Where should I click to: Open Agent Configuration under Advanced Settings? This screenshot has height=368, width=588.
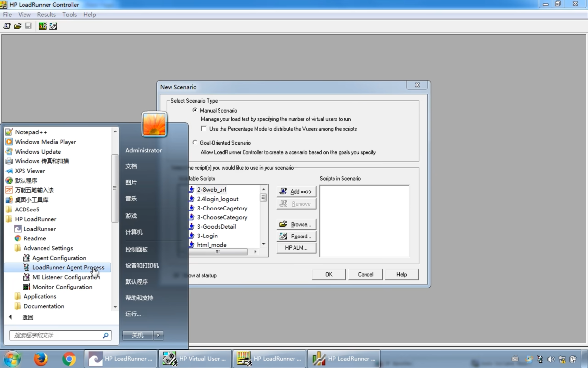click(x=58, y=258)
